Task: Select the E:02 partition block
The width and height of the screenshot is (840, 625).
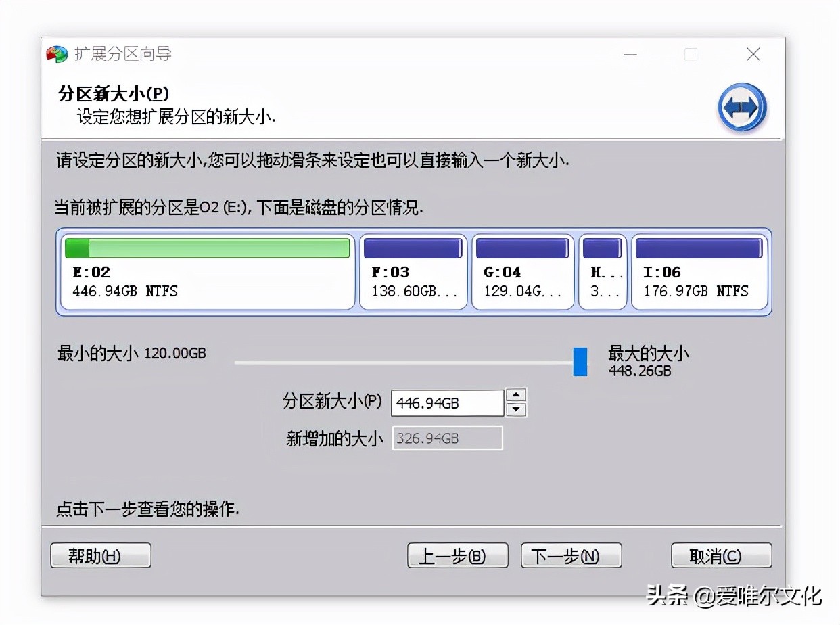Action: [x=206, y=281]
